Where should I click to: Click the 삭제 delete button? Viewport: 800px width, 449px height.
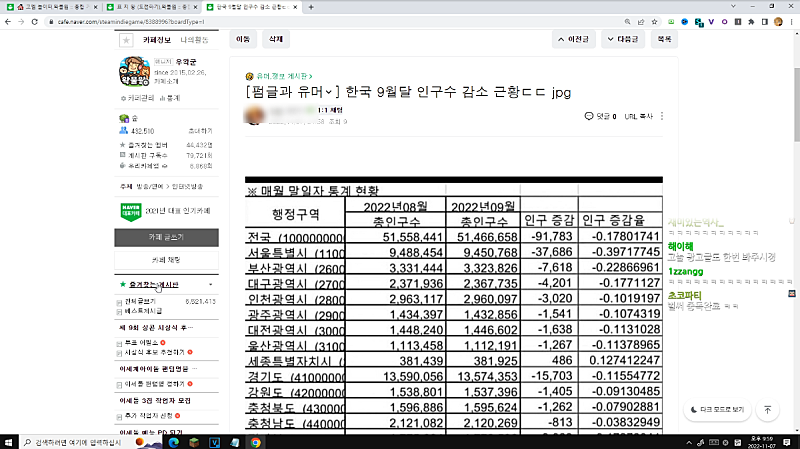pyautogui.click(x=274, y=40)
